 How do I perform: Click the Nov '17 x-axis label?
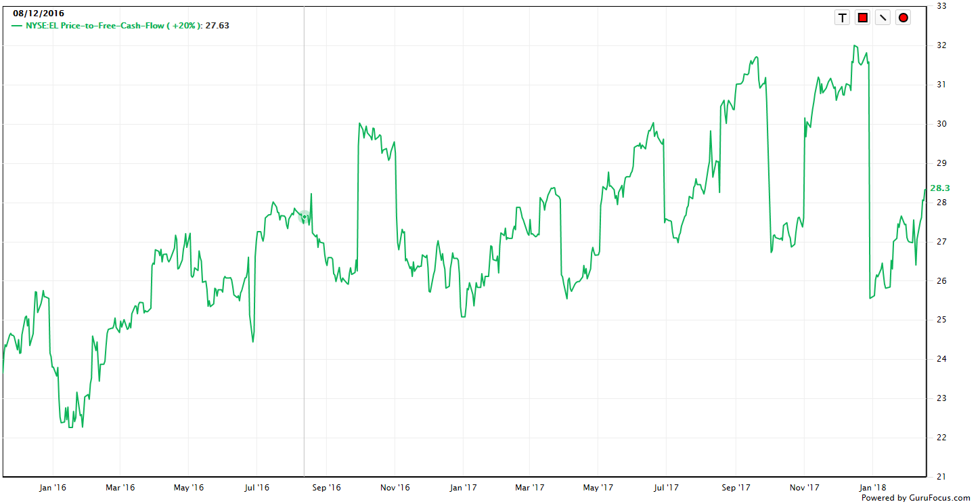[x=805, y=487]
